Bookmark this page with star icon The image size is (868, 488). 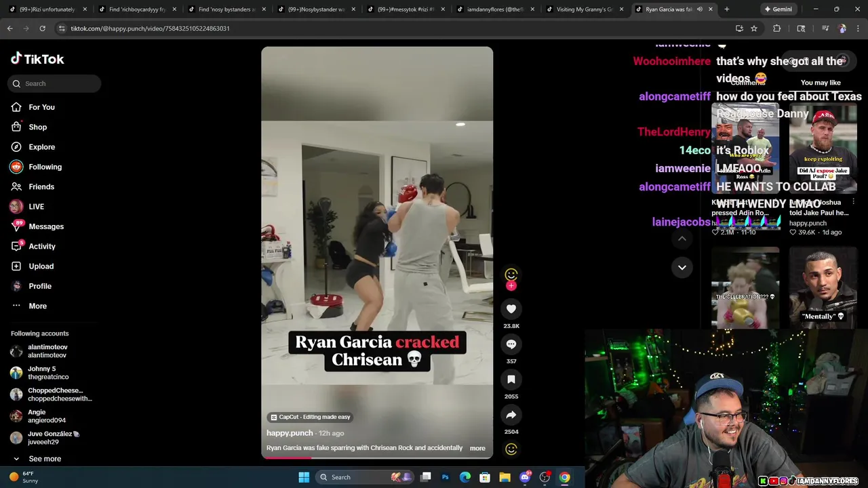pyautogui.click(x=754, y=28)
